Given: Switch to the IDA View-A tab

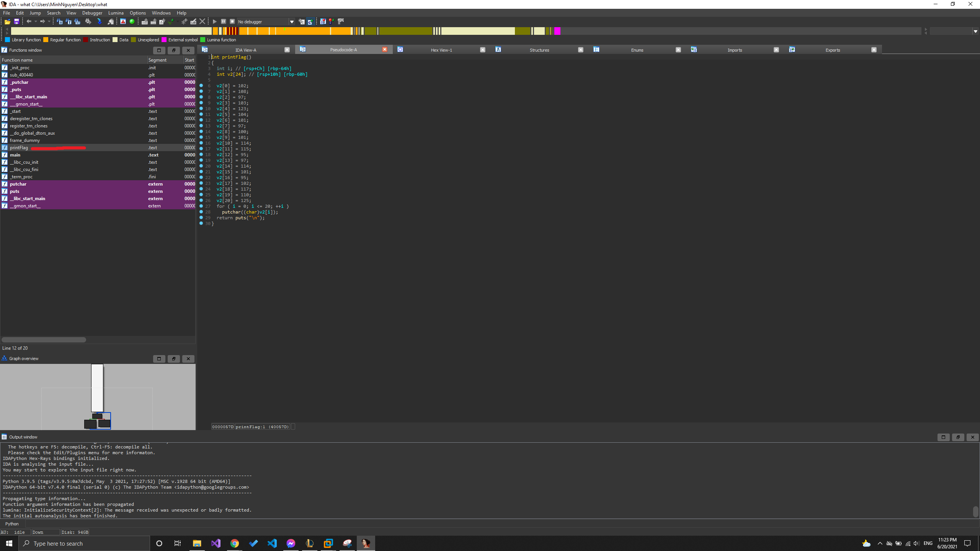Looking at the screenshot, I should pyautogui.click(x=246, y=50).
